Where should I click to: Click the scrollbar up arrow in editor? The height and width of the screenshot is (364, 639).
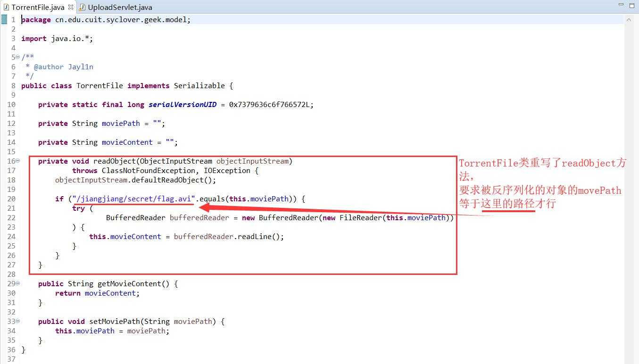[629, 19]
